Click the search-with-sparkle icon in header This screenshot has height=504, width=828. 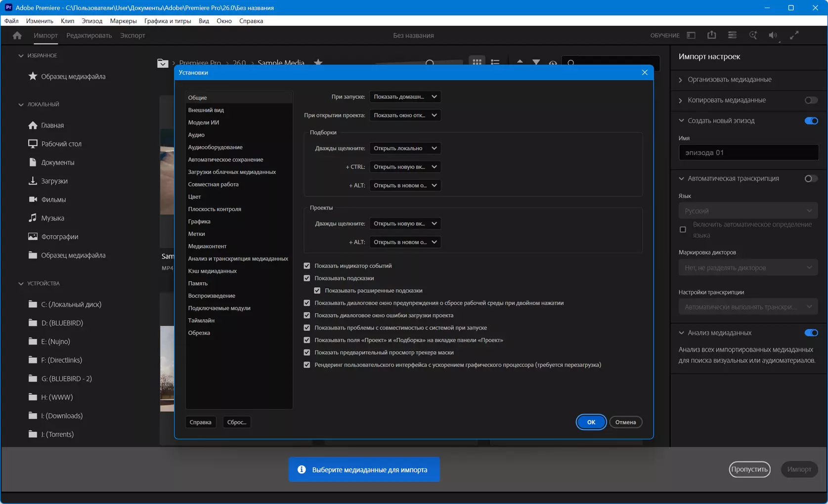tap(753, 35)
